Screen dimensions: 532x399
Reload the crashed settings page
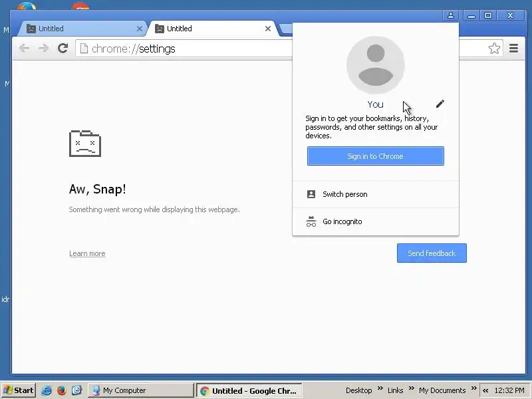click(63, 48)
